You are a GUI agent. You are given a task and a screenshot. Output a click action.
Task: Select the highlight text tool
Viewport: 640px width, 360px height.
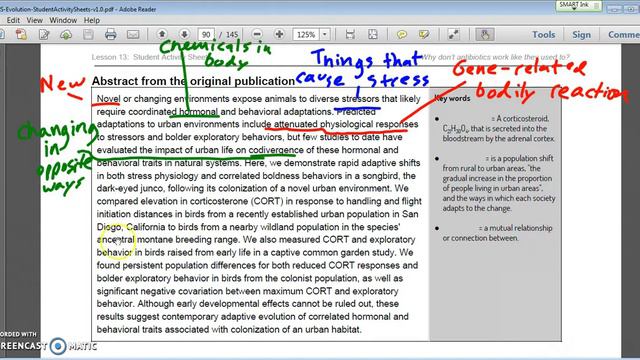(424, 35)
